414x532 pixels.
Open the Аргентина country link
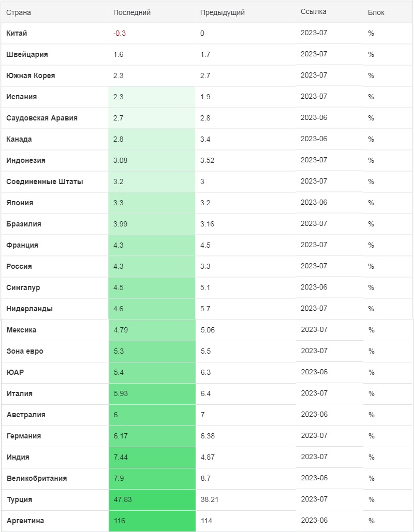(25, 521)
